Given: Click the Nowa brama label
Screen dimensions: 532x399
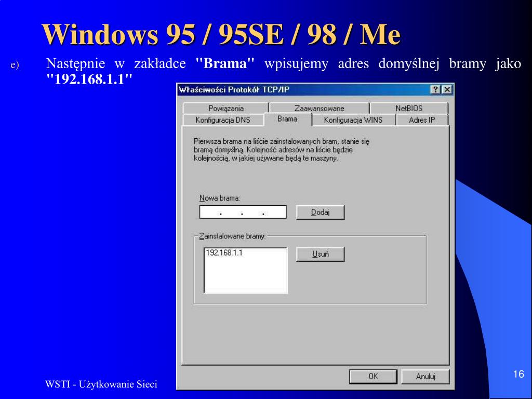Looking at the screenshot, I should [x=220, y=198].
